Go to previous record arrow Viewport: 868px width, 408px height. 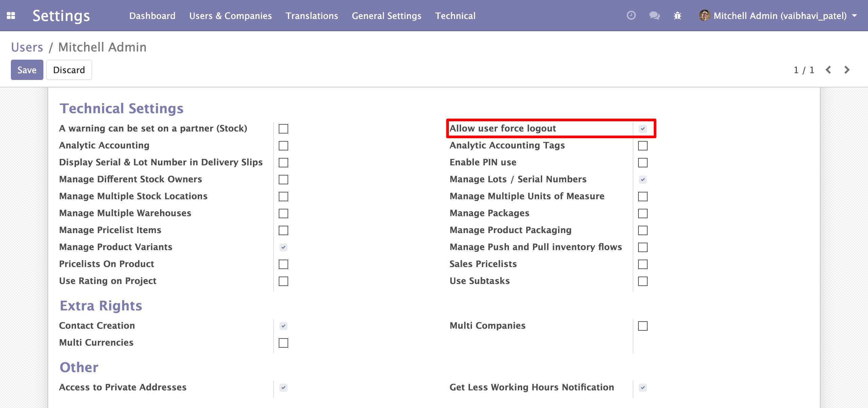click(x=828, y=70)
